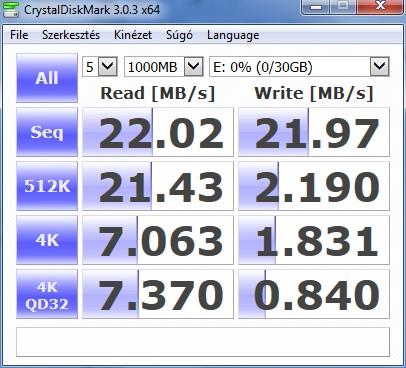Start the 4K benchmark test
The height and width of the screenshot is (368, 406).
click(x=47, y=240)
